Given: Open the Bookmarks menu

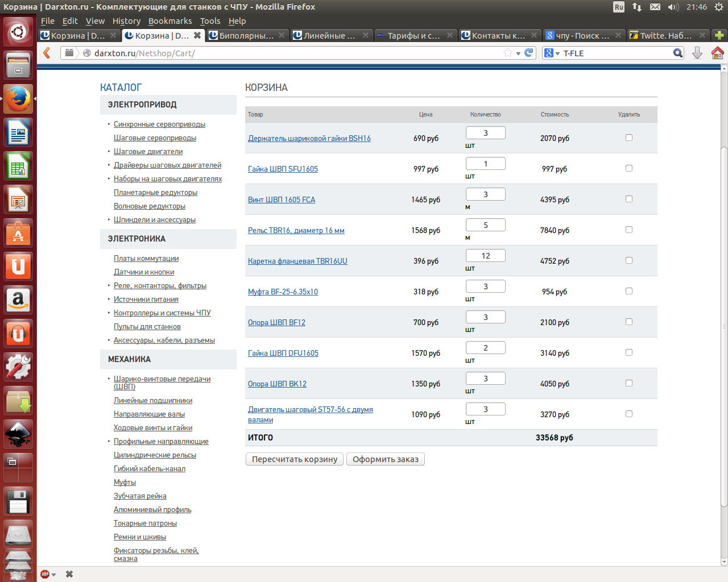Looking at the screenshot, I should (170, 21).
